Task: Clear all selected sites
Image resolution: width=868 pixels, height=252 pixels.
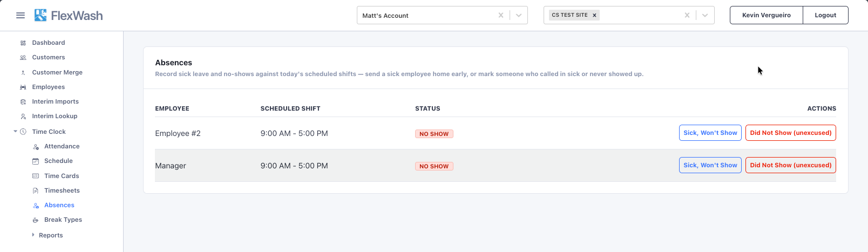Action: point(687,15)
